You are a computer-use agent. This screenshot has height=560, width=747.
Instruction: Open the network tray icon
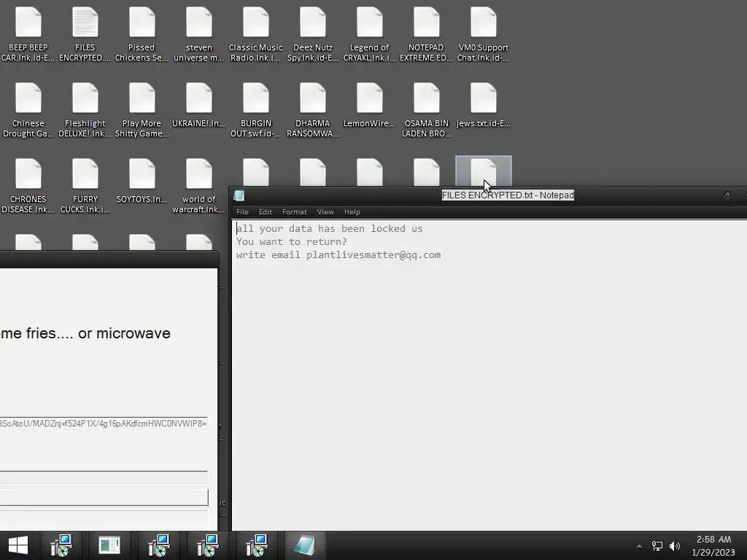[x=657, y=546]
